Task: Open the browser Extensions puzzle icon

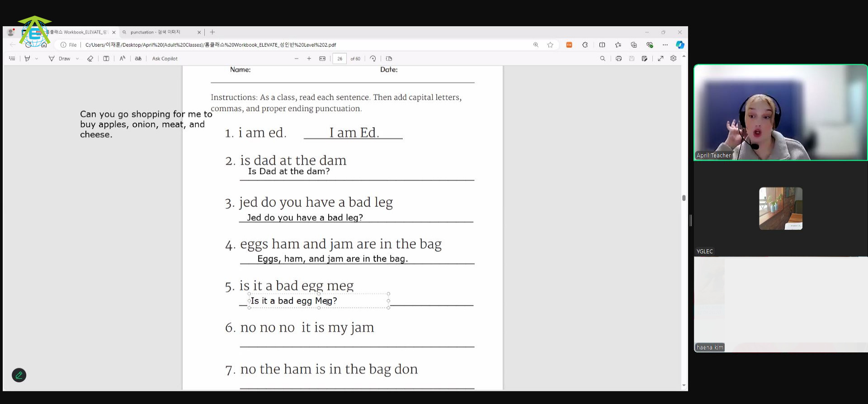Action: [x=585, y=45]
